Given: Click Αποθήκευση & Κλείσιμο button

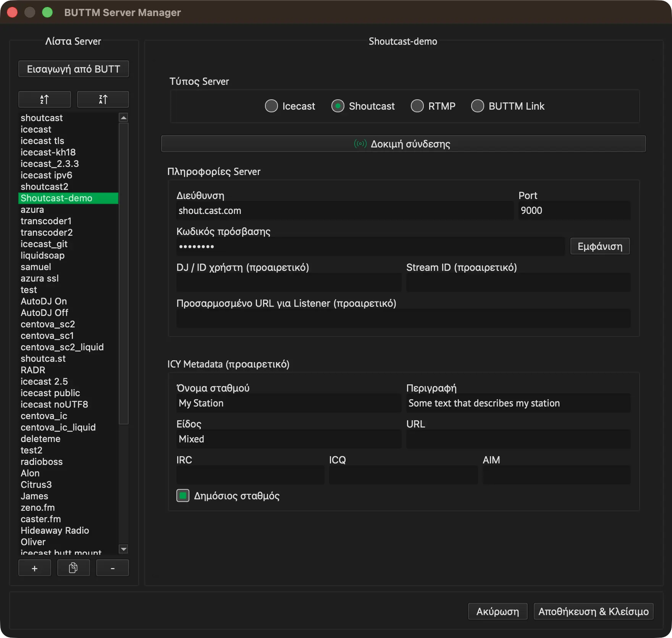Looking at the screenshot, I should pos(594,612).
